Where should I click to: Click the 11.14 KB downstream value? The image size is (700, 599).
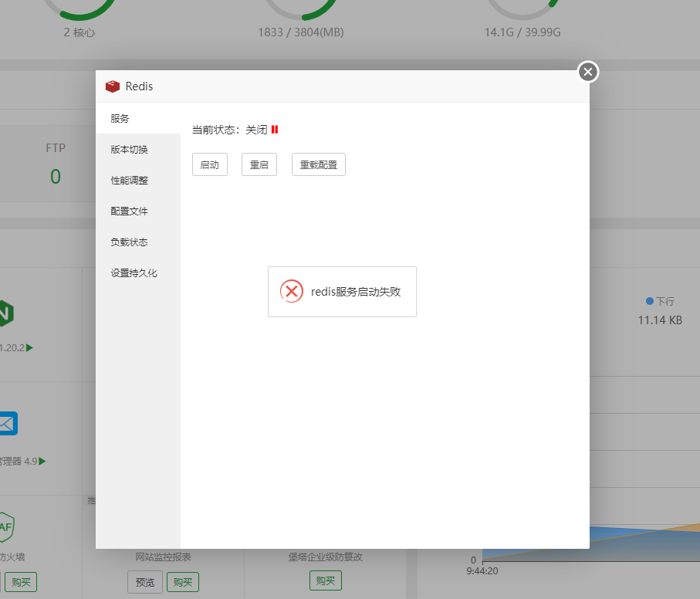click(x=660, y=320)
